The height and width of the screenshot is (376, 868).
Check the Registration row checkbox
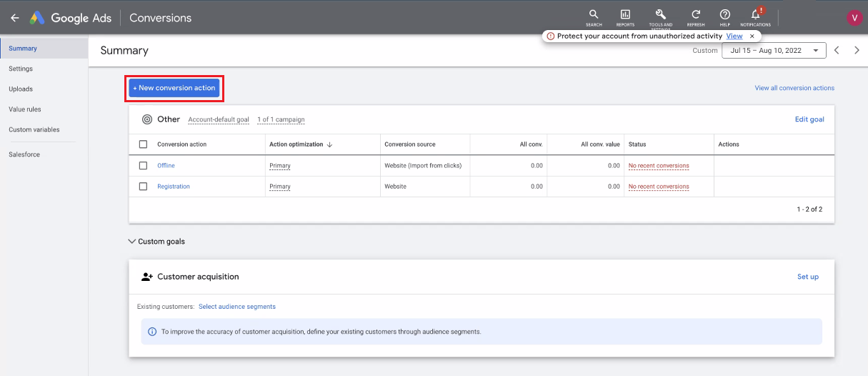(x=143, y=187)
